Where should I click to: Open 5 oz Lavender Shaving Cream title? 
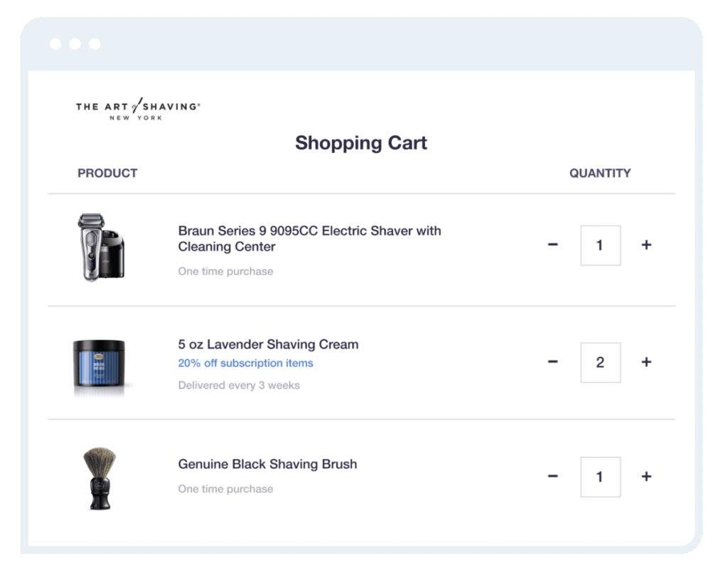click(x=268, y=344)
